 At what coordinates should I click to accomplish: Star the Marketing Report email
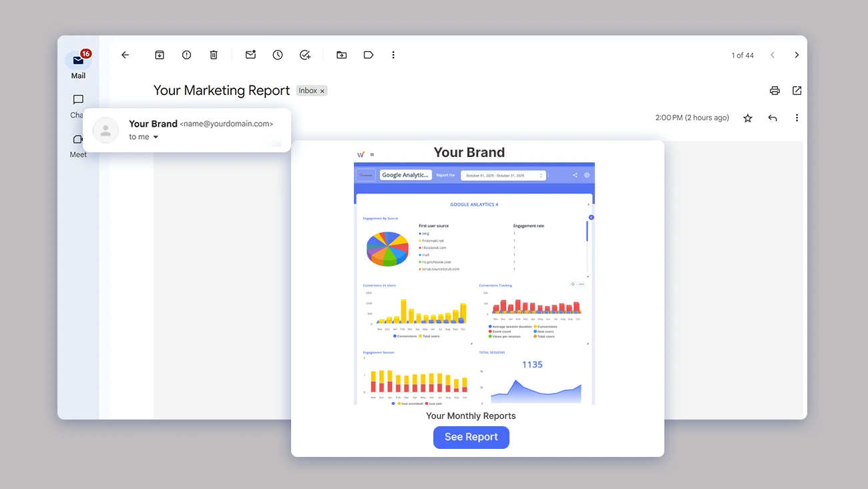747,118
